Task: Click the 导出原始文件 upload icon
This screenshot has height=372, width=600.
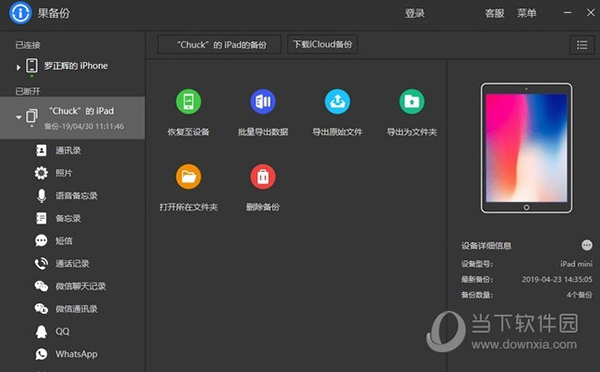Action: tap(337, 102)
